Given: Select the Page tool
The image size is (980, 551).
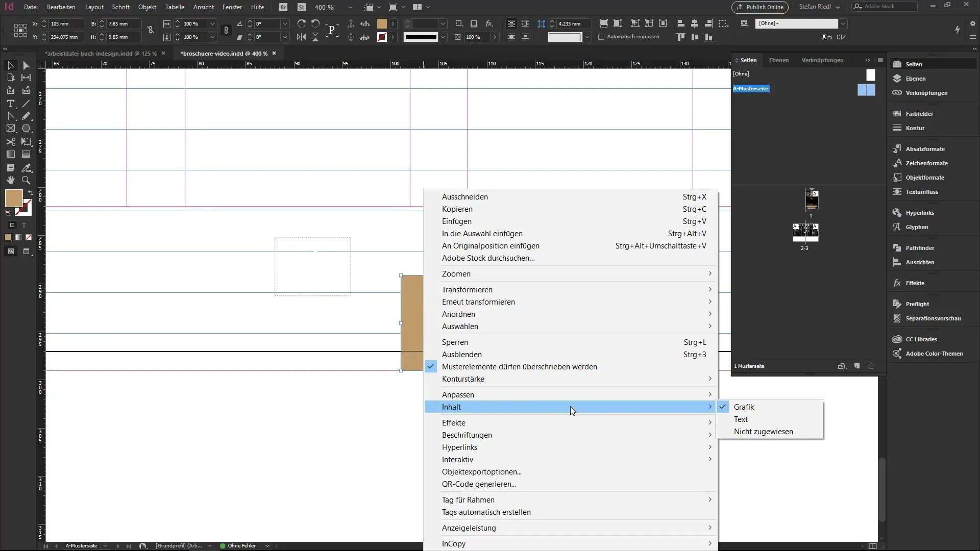Looking at the screenshot, I should tap(10, 78).
